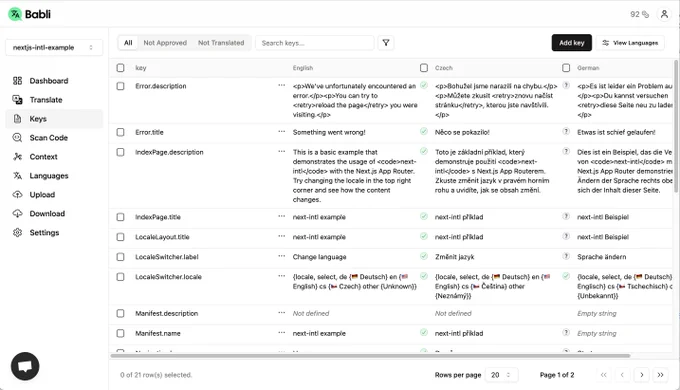Check the LocaleLayout.title row checkbox
The height and width of the screenshot is (390, 680).
coord(121,237)
